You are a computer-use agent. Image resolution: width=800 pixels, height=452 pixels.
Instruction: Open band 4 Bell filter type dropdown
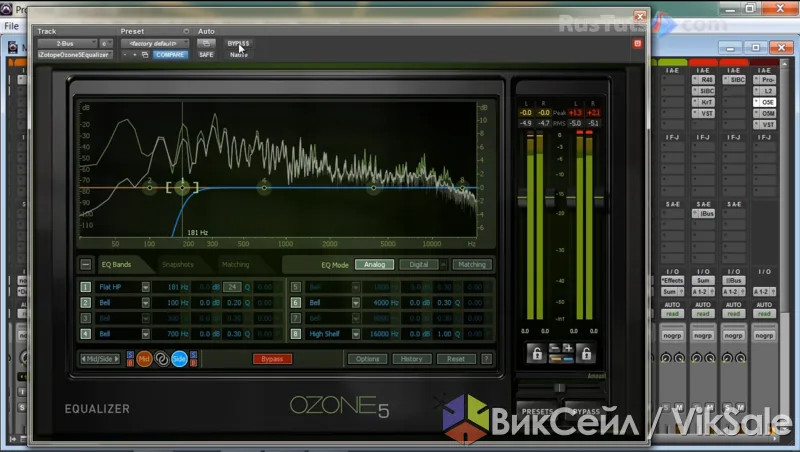click(145, 334)
